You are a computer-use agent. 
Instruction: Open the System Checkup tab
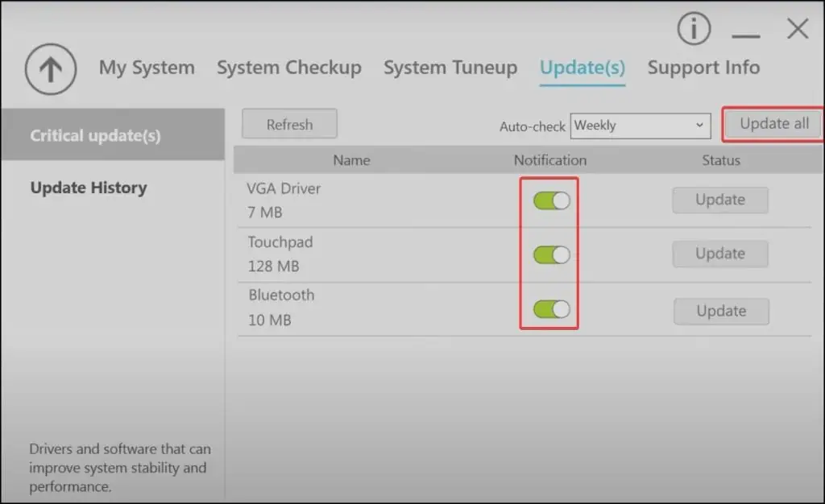[289, 68]
